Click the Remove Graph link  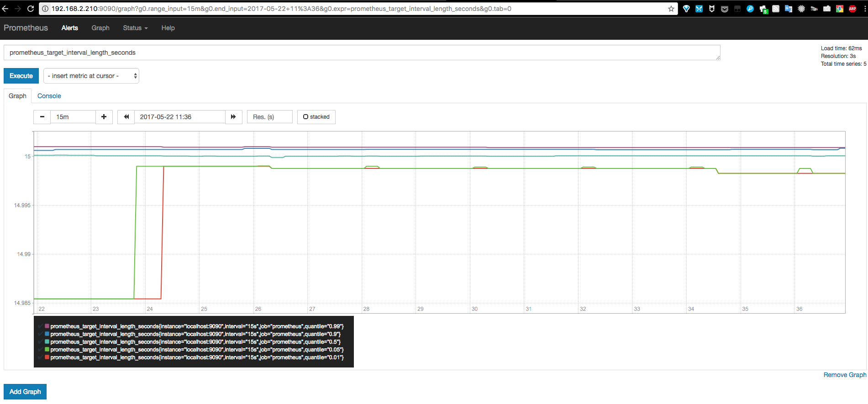(x=845, y=375)
